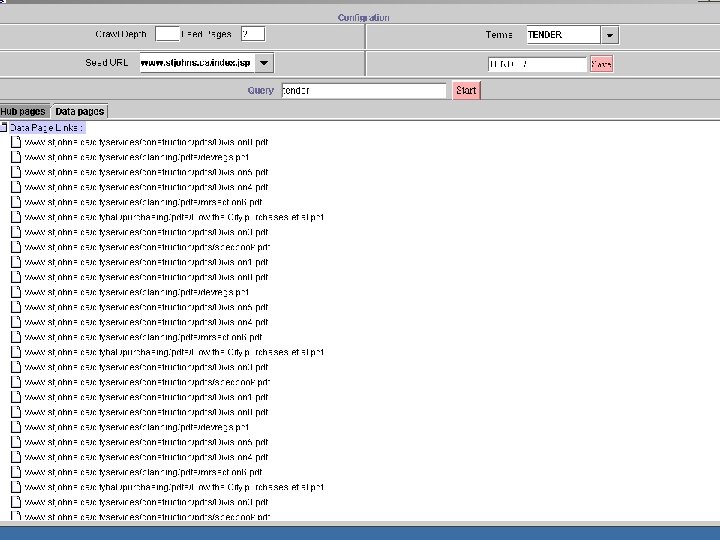720x540 pixels.
Task: Click the file icon of first Division3.pdf link
Action: coord(16,232)
